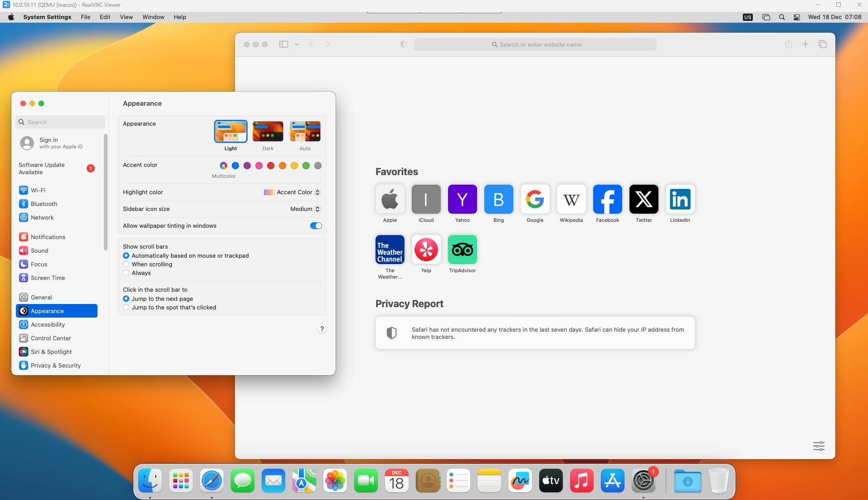Choose Blue accent color swatch
Screen dimensions: 868x500
235,166
